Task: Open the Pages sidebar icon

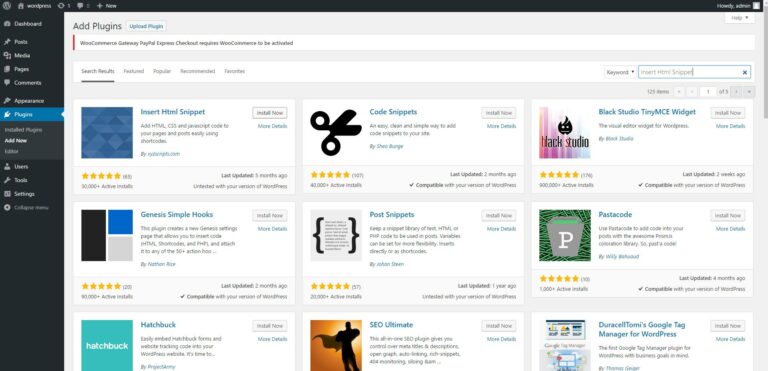Action: (x=7, y=70)
